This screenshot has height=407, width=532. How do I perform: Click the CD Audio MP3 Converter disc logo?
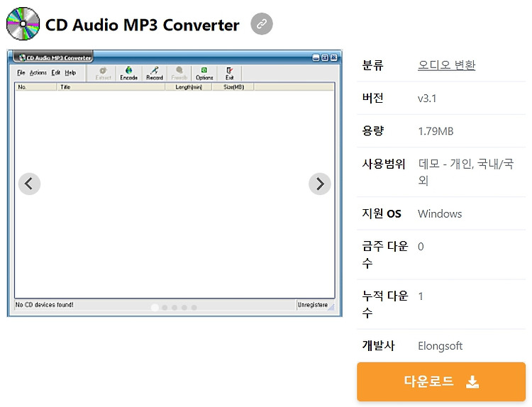[x=23, y=23]
